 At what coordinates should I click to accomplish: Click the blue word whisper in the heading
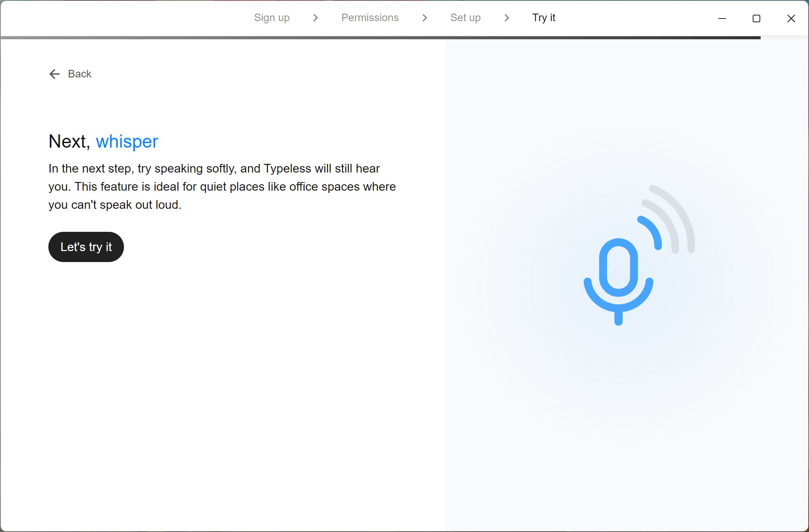[127, 142]
